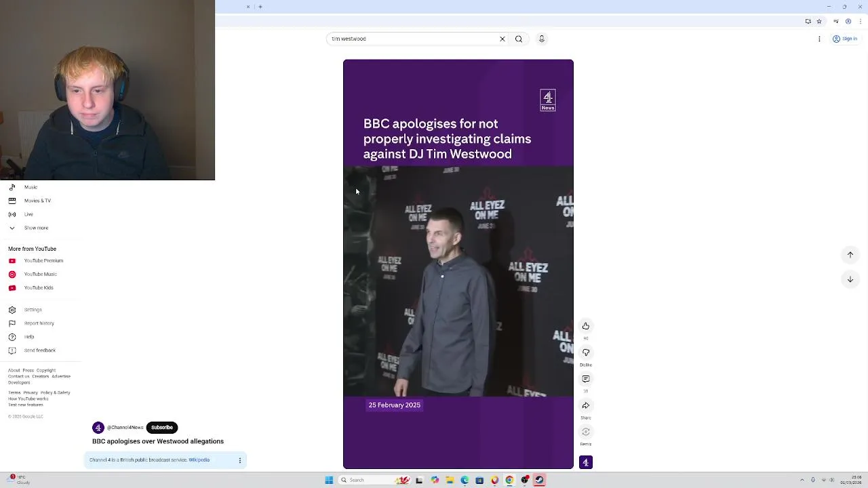
Task: Click the Movies & TV clapperboard icon
Action: [x=12, y=201]
